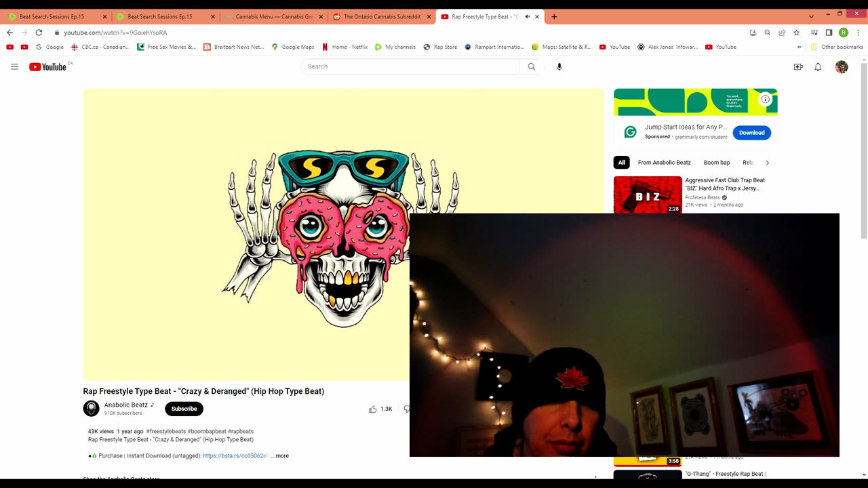Switch to Ontario Cannabis Subreddit tab
This screenshot has width=868, height=488.
coord(382,16)
